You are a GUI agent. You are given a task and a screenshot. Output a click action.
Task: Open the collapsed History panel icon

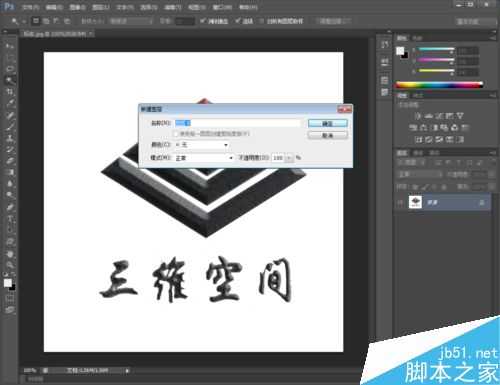[385, 45]
